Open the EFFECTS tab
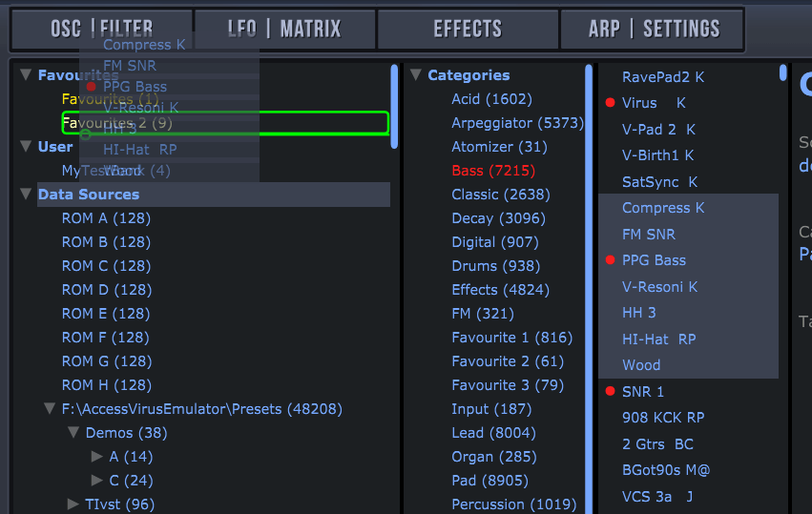Image resolution: width=812 pixels, height=514 pixels. pos(468,29)
